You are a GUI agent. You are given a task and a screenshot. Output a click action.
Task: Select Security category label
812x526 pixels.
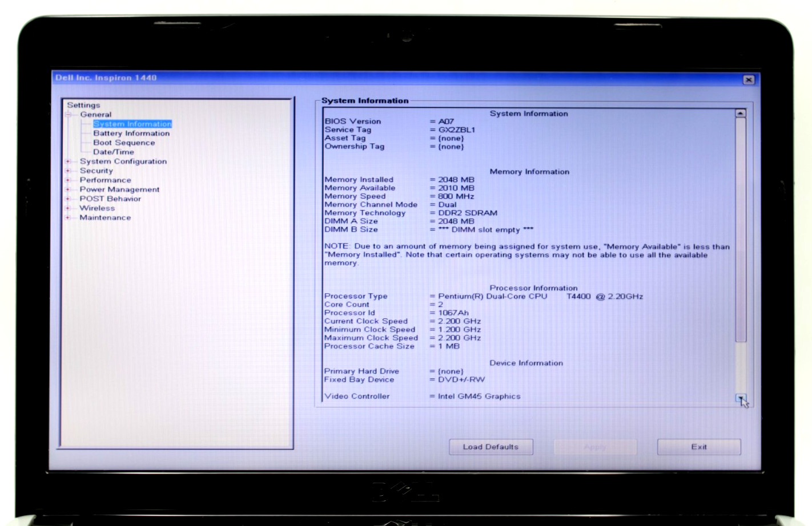96,171
